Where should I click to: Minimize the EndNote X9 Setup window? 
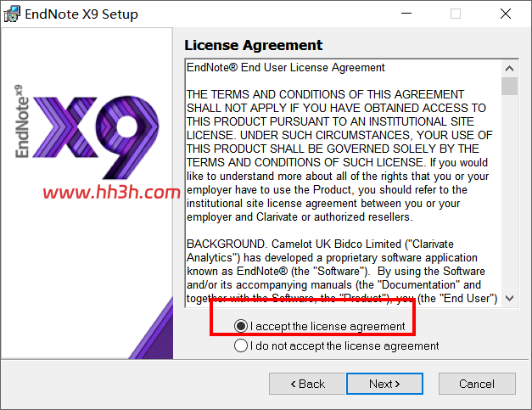tap(406, 14)
